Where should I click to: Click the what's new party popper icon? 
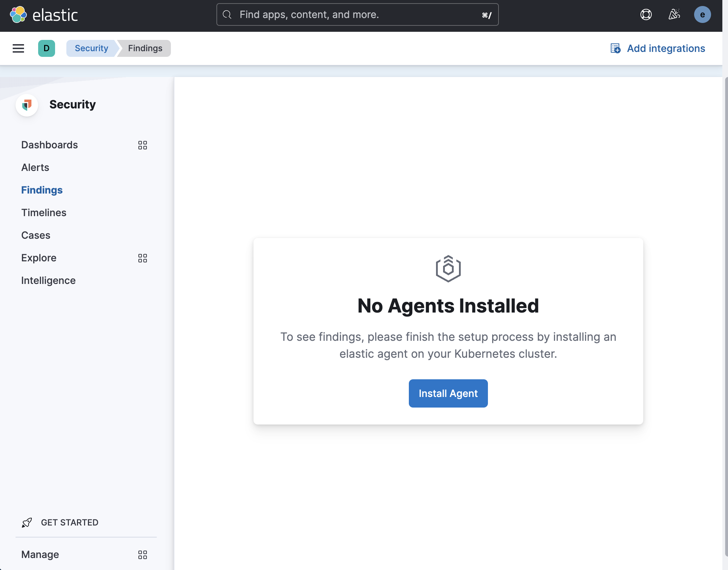(x=674, y=14)
